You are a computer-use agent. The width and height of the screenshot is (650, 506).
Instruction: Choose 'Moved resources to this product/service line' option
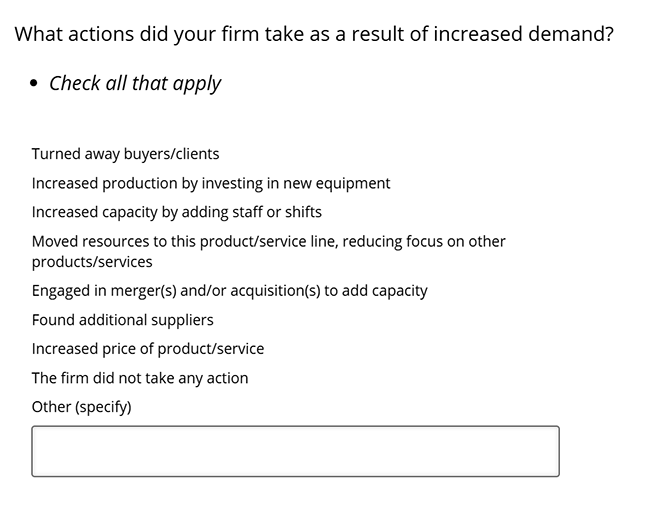pyautogui.click(x=269, y=252)
